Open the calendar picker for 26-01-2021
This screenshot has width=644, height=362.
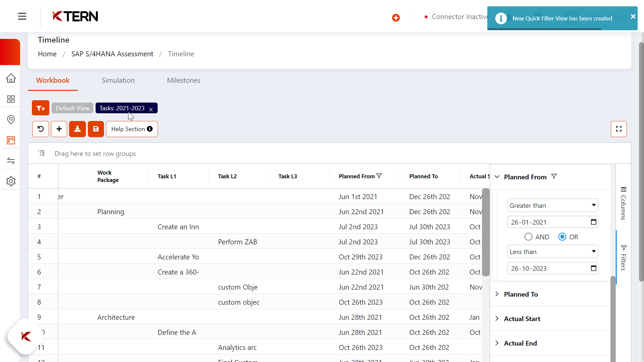594,222
